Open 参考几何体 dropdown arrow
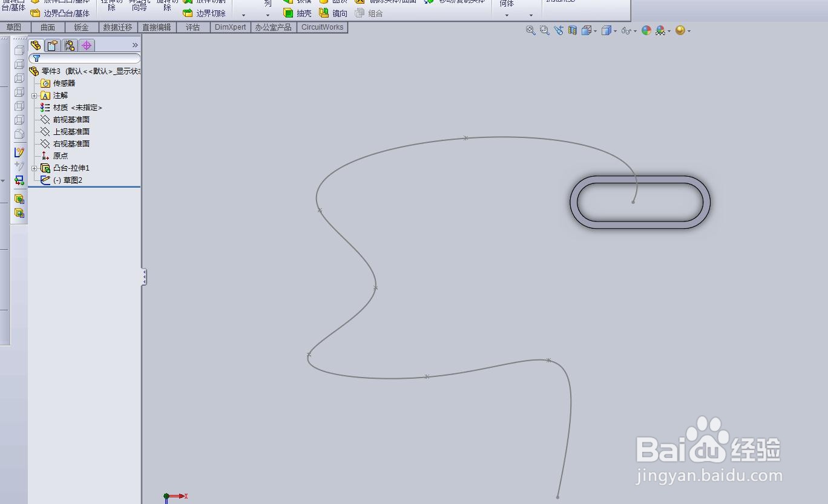828x504 pixels. pyautogui.click(x=507, y=15)
